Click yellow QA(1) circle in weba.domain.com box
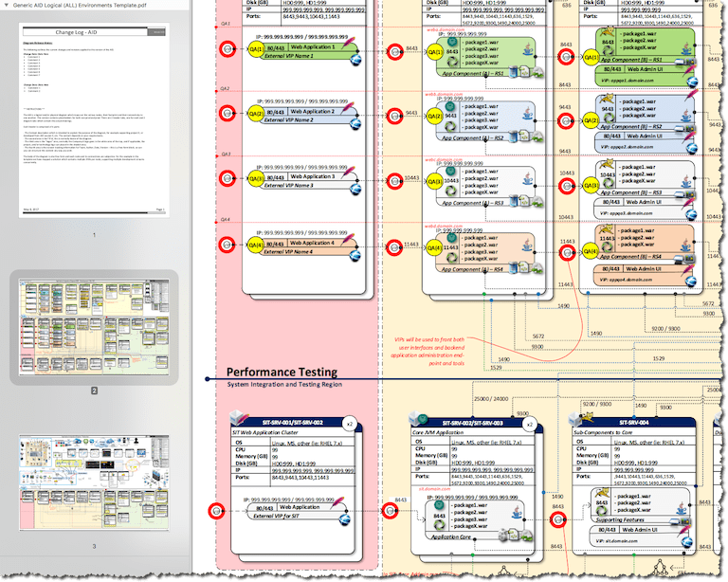728x582 pixels. [x=435, y=52]
